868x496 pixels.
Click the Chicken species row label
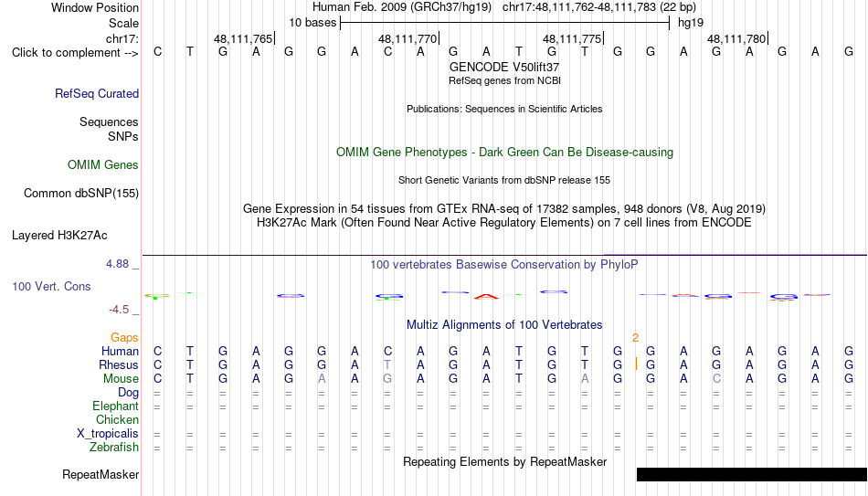[x=117, y=419]
